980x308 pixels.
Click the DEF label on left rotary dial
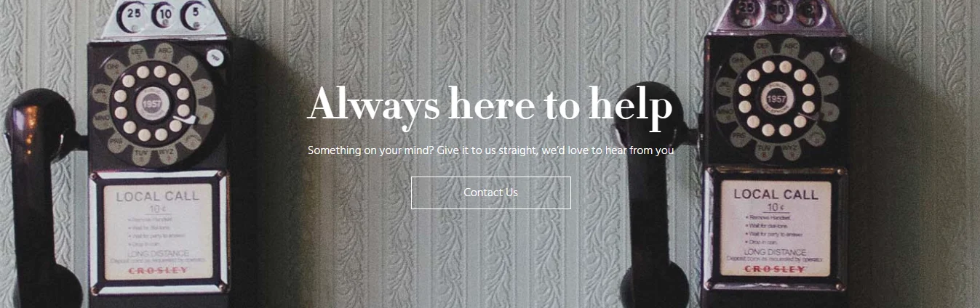coord(137,51)
